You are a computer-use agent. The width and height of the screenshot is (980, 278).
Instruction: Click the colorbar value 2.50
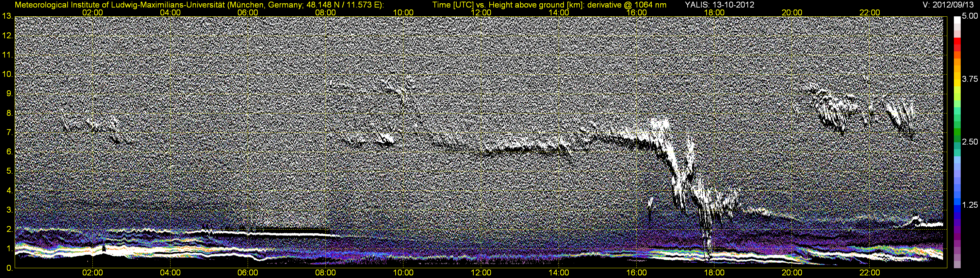[x=970, y=142]
